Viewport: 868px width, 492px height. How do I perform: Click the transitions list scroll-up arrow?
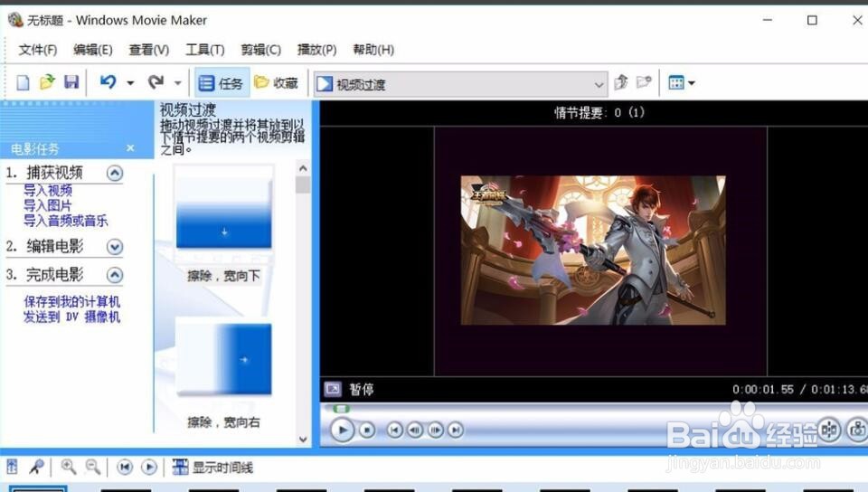[303, 167]
